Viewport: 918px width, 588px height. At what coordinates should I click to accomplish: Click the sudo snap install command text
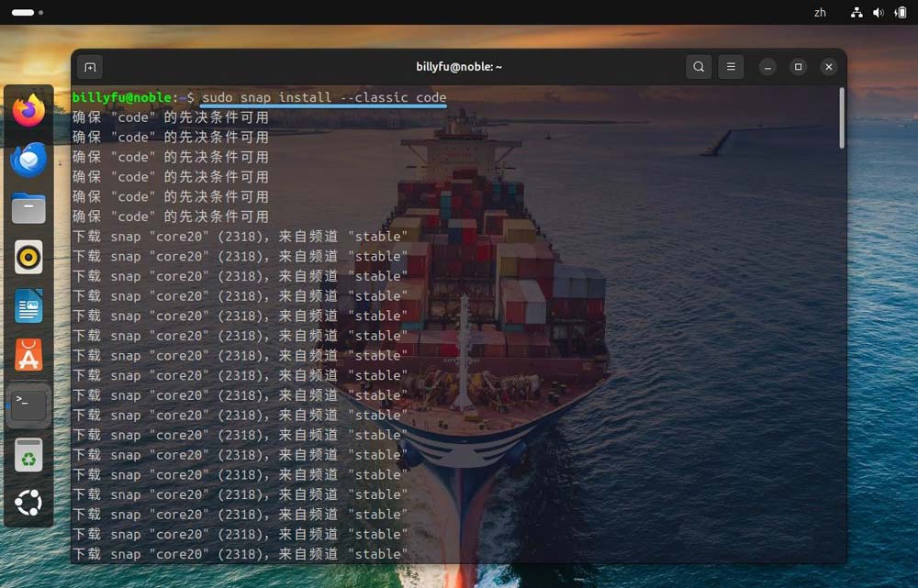(x=324, y=97)
